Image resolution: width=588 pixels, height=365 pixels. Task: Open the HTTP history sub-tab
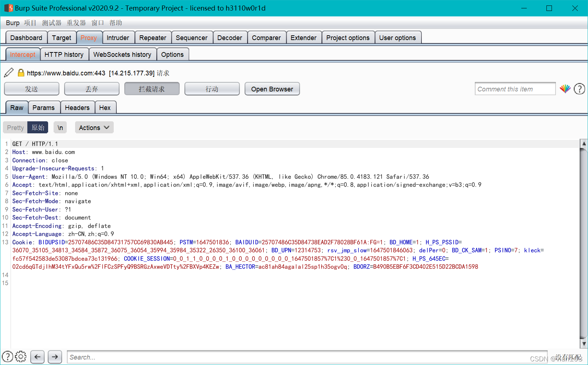[64, 54]
